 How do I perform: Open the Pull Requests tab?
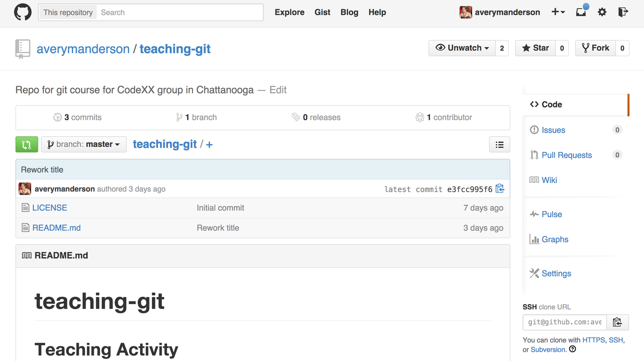point(567,155)
